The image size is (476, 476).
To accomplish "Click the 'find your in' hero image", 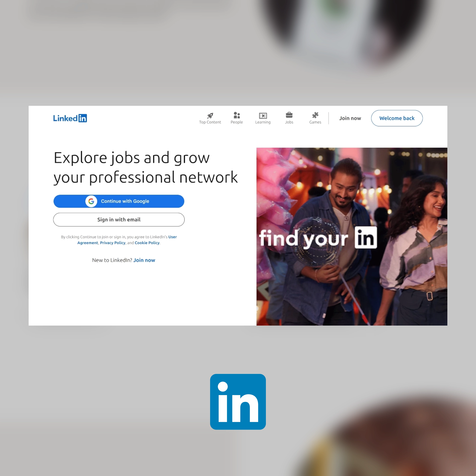I will coord(352,237).
